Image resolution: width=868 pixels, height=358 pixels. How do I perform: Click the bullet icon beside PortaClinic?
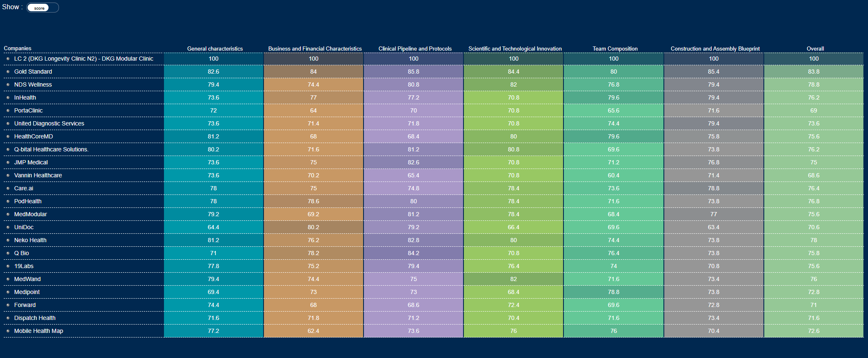(x=8, y=111)
